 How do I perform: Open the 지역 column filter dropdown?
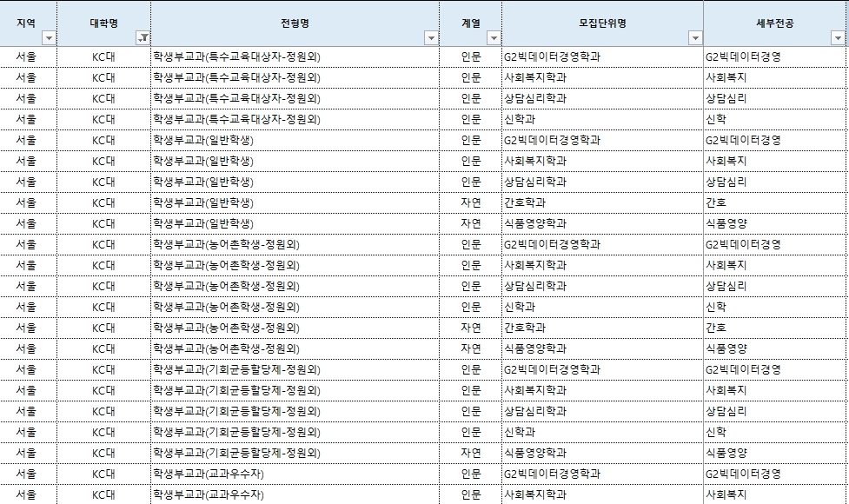tap(49, 38)
